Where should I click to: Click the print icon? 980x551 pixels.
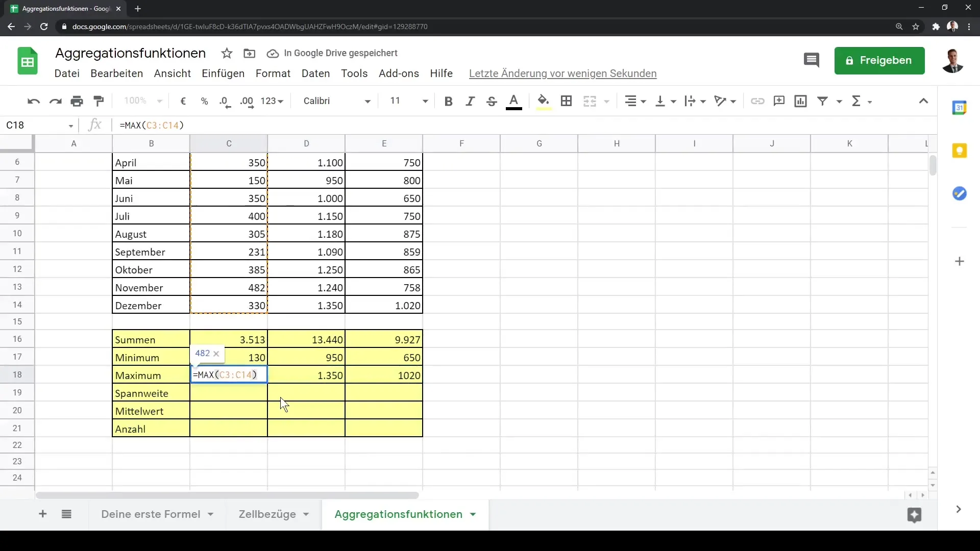tap(77, 101)
